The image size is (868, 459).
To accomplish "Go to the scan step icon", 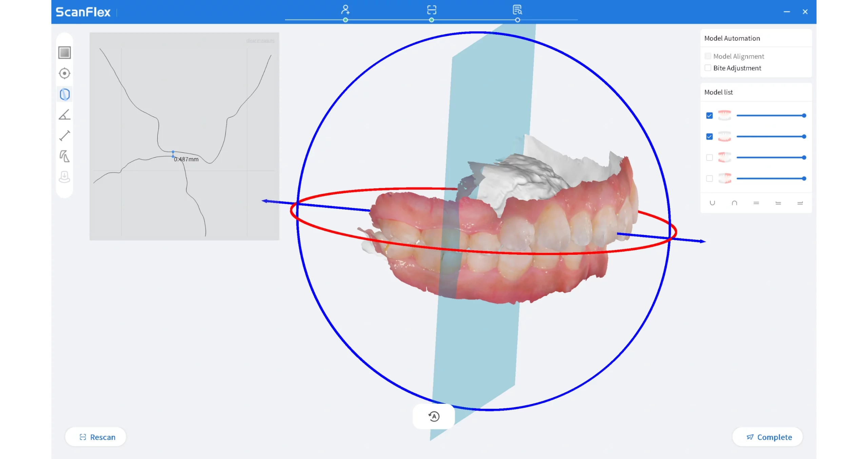I will 431,9.
